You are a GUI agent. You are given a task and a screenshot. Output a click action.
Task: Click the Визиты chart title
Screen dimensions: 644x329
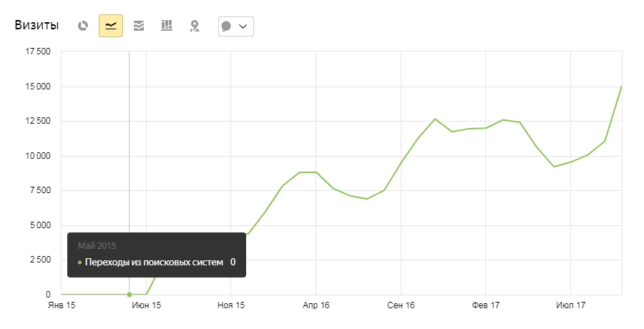[38, 26]
